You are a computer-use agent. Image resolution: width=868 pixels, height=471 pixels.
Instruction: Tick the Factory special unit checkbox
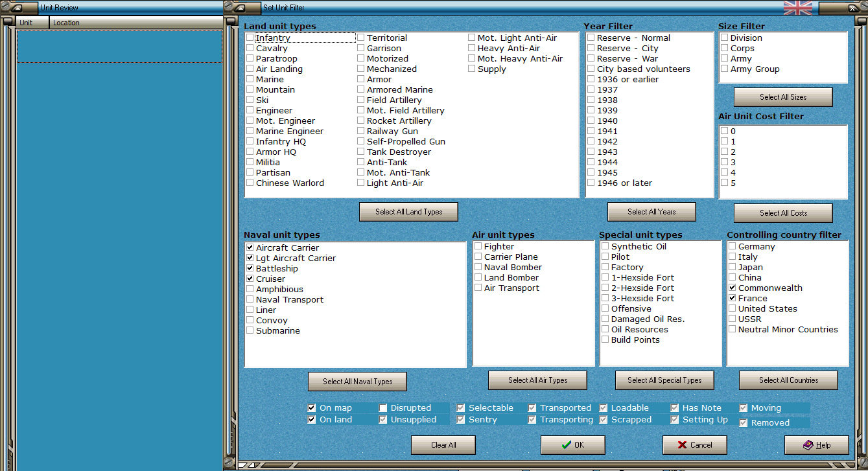point(605,267)
